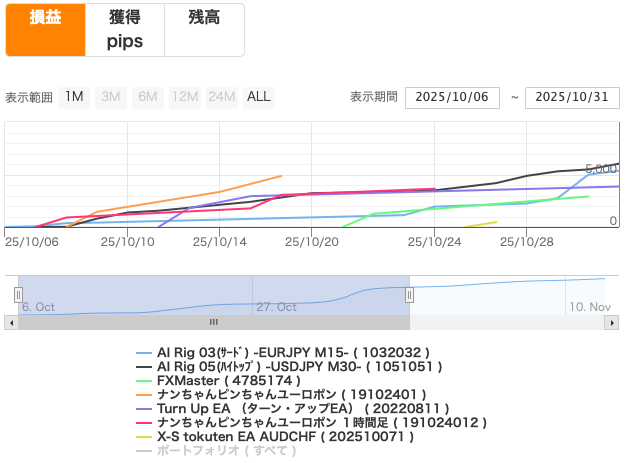Screen dimensions: 627x463
Task: Grab the right navigator range handle
Action: click(409, 294)
